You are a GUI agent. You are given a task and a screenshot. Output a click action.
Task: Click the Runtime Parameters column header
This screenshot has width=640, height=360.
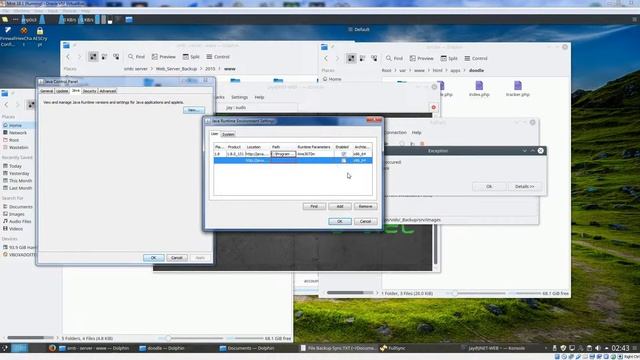[314, 147]
